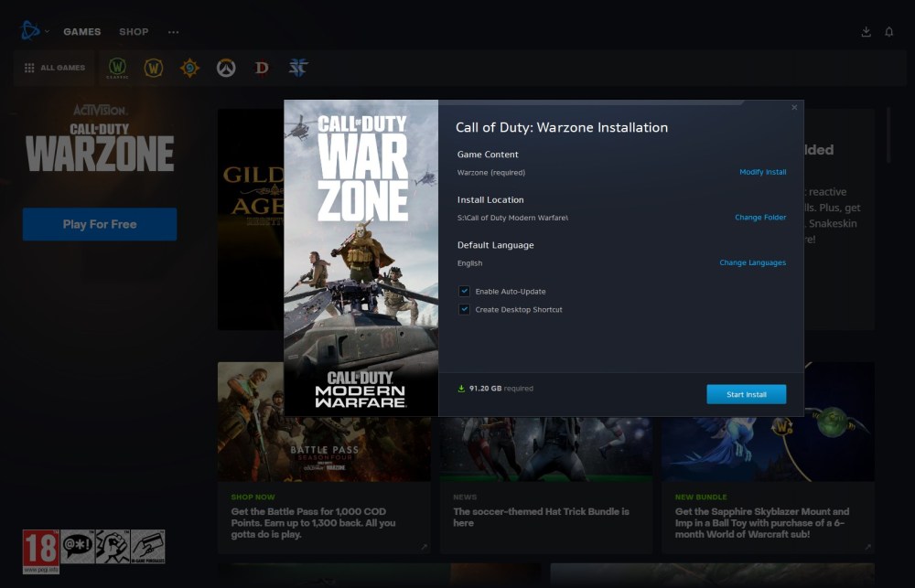Screen dimensions: 915x588
Task: Open World of Warcraft from the games bar
Action: click(153, 67)
